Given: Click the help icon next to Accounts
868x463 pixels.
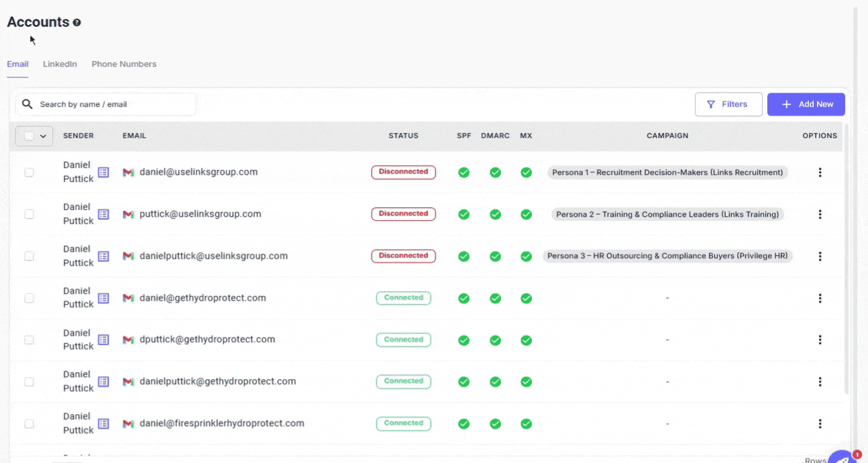Looking at the screenshot, I should 77,23.
